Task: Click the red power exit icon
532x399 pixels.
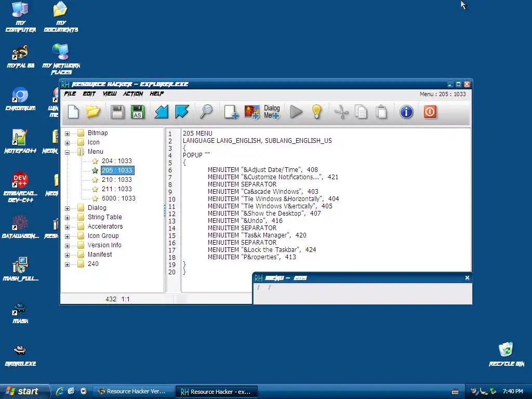Action: click(x=430, y=112)
